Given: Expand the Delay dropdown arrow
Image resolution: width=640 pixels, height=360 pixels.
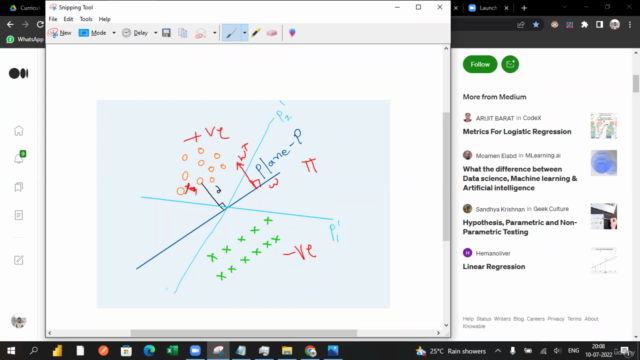Looking at the screenshot, I should (156, 33).
